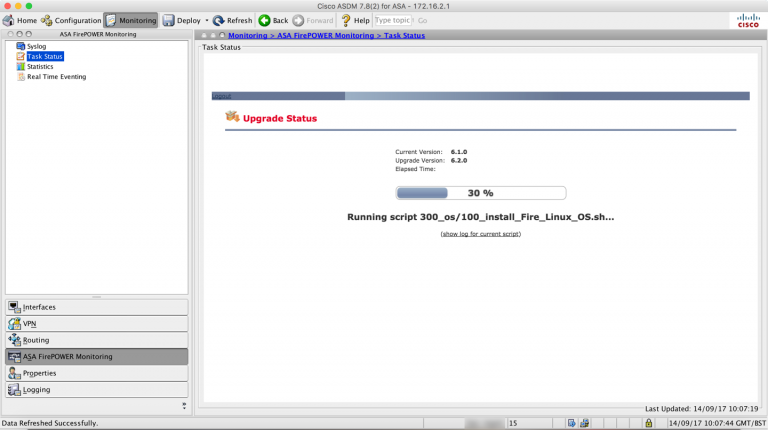This screenshot has height=430, width=768.
Task: Select the Monitoring toolbar button
Action: tap(131, 21)
